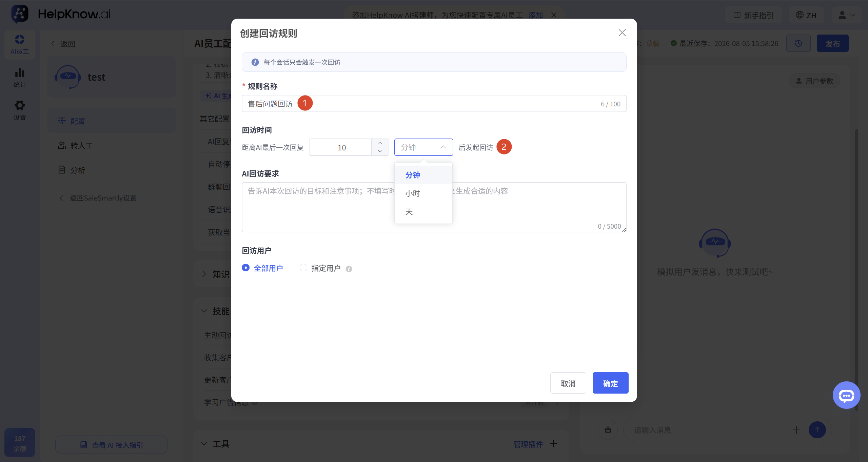Open the 设置 gear icon

tap(20, 110)
